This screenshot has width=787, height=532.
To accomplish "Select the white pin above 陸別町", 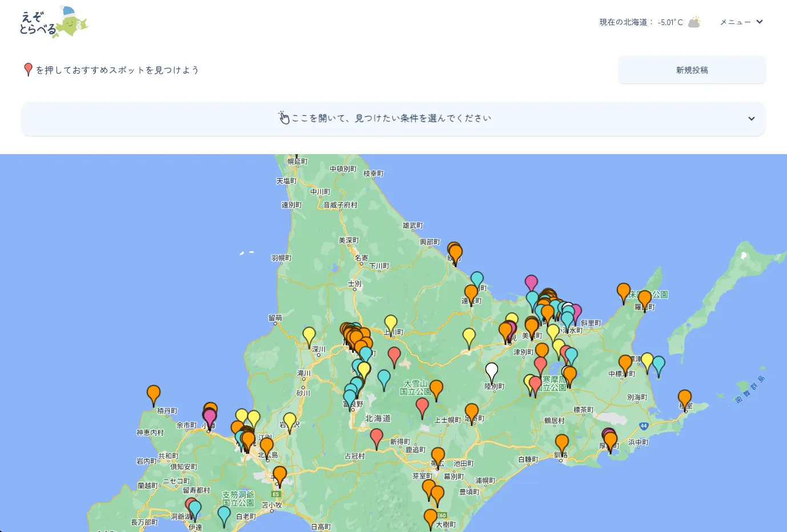I will (491, 371).
